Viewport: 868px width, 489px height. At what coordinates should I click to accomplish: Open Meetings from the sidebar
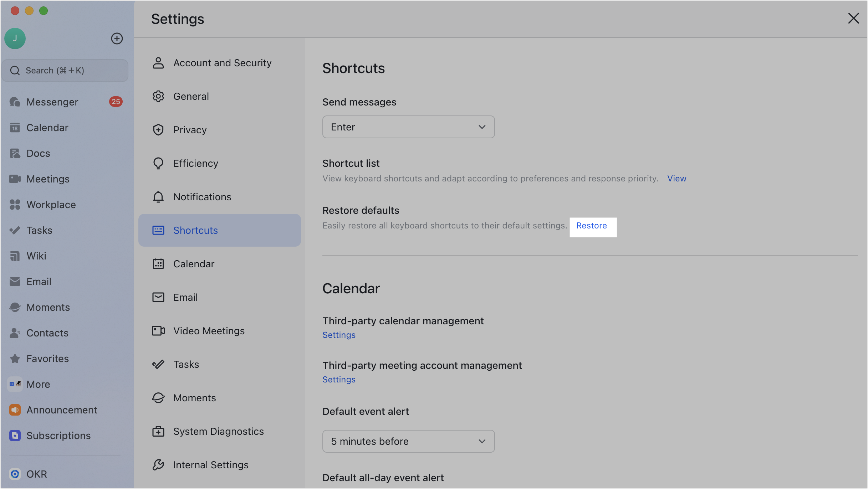point(48,179)
